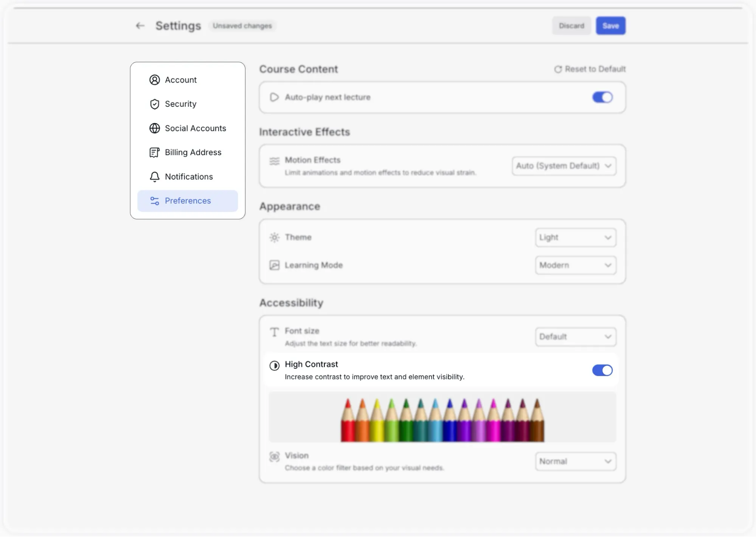
Task: Click the back arrow next to Settings
Action: (140, 26)
